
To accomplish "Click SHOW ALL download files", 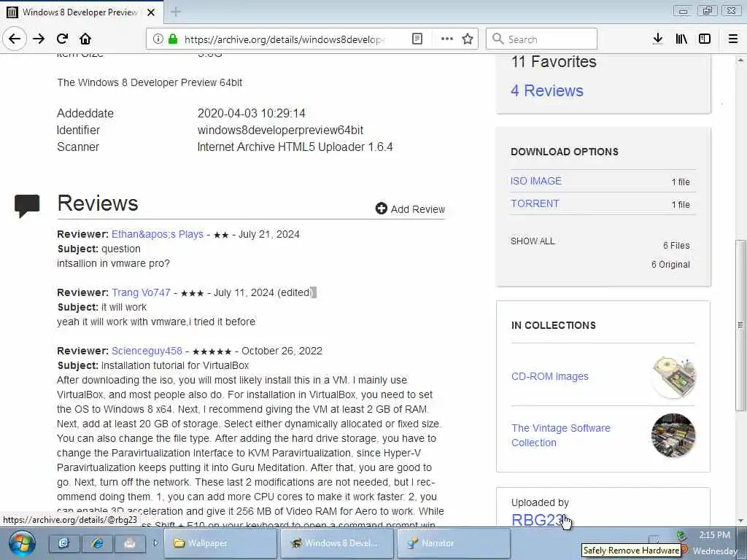I will 533,241.
